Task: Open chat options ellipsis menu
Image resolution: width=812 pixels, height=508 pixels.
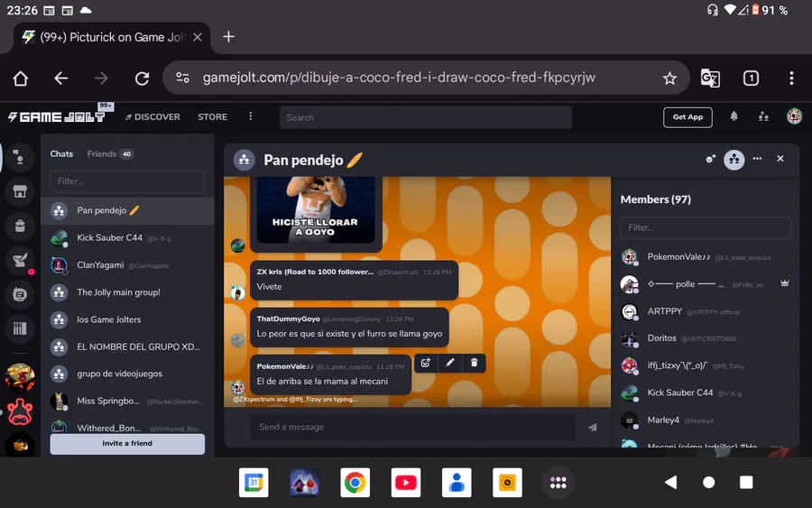Action: click(757, 159)
